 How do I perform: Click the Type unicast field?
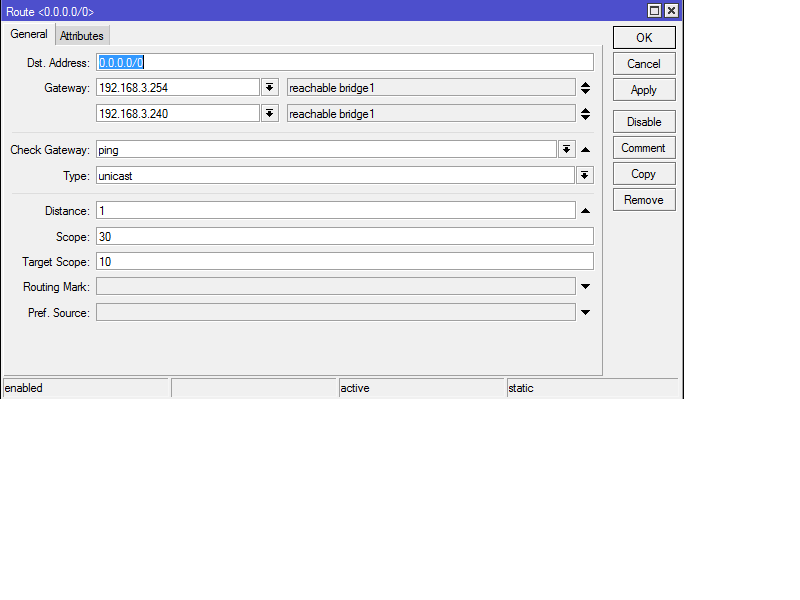[x=335, y=176]
